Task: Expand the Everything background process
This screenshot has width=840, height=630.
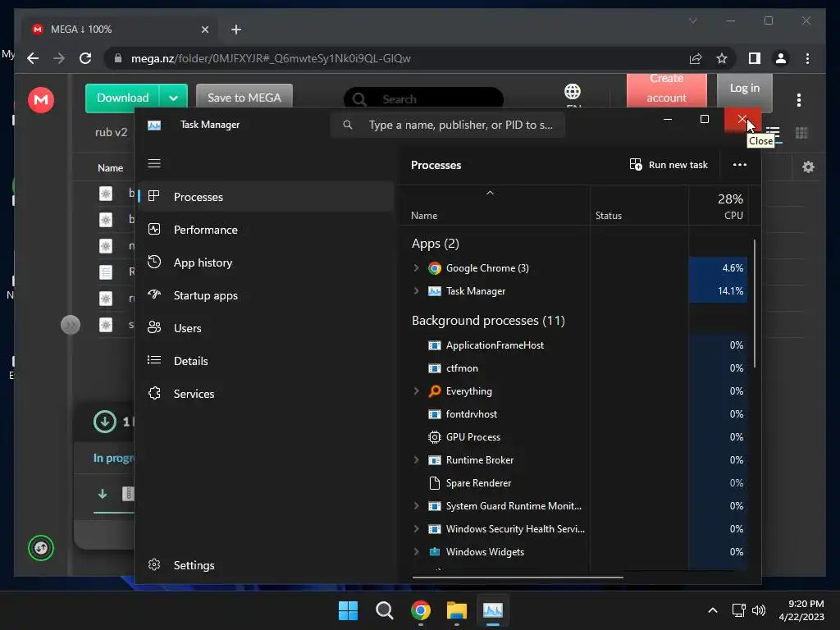Action: coord(416,391)
